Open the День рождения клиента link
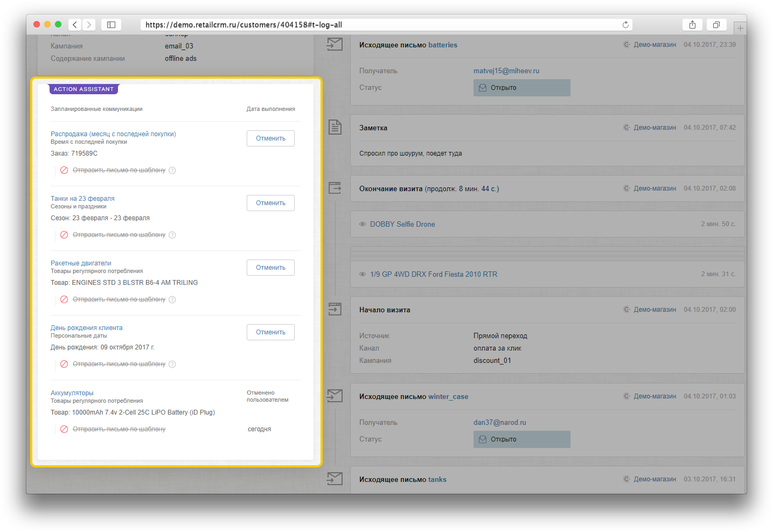 click(x=87, y=328)
